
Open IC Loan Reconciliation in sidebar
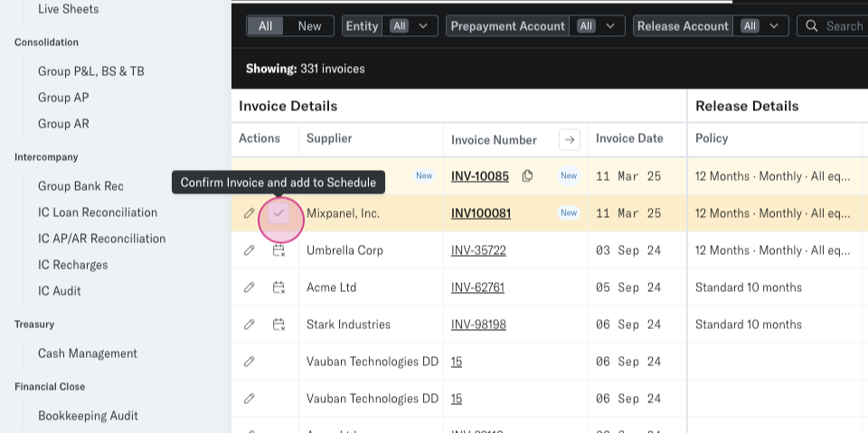pos(98,212)
